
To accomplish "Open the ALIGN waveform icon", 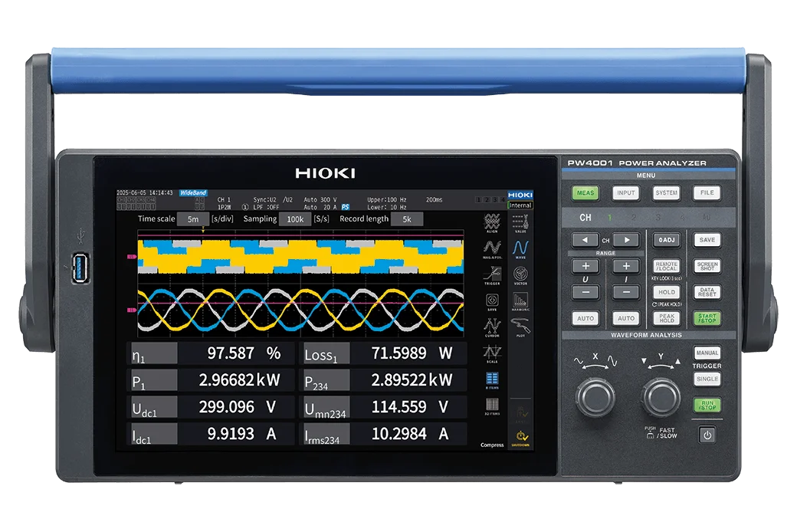I will [492, 223].
